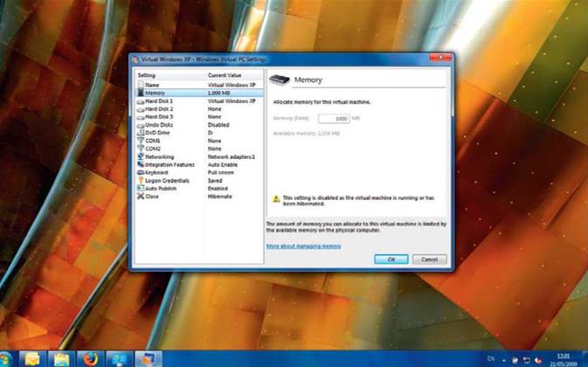This screenshot has height=367, width=588.
Task: Select the Memory setting in list
Action: pos(155,92)
